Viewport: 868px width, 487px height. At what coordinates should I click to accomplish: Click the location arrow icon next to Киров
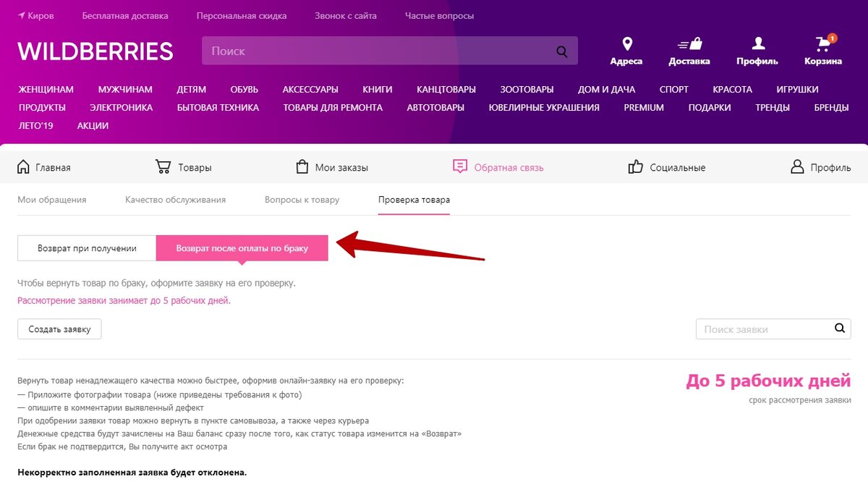[x=22, y=15]
